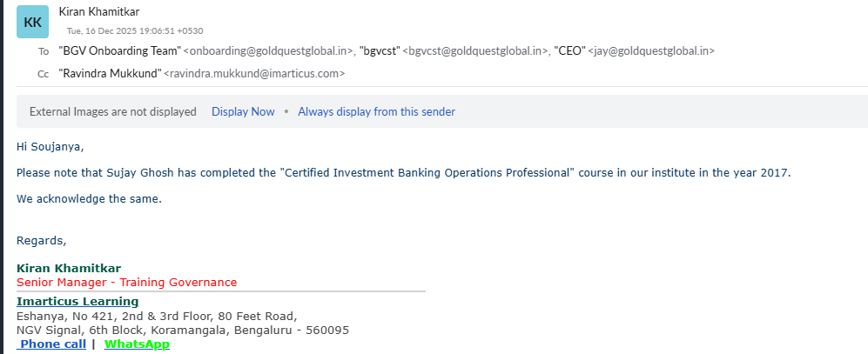Click the red Senior Manager title text

[126, 283]
